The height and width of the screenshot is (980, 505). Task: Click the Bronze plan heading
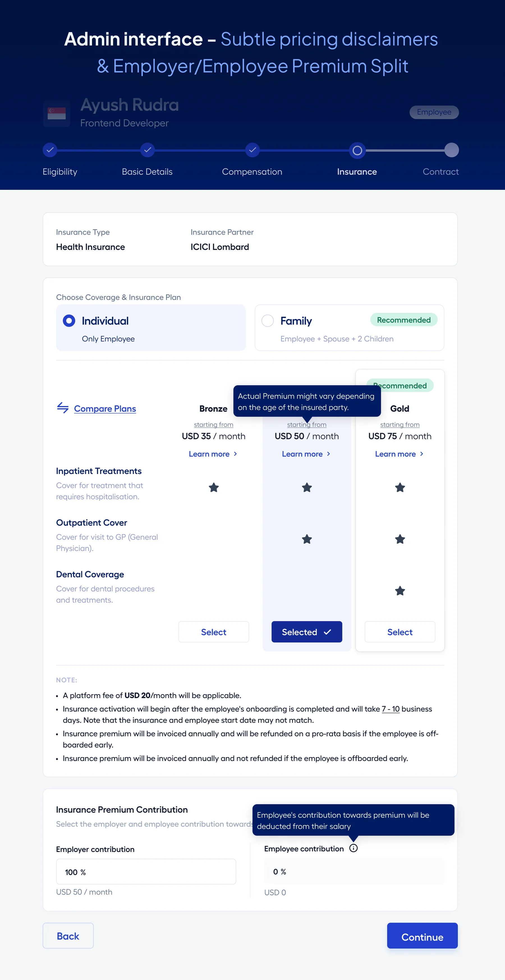tap(213, 409)
